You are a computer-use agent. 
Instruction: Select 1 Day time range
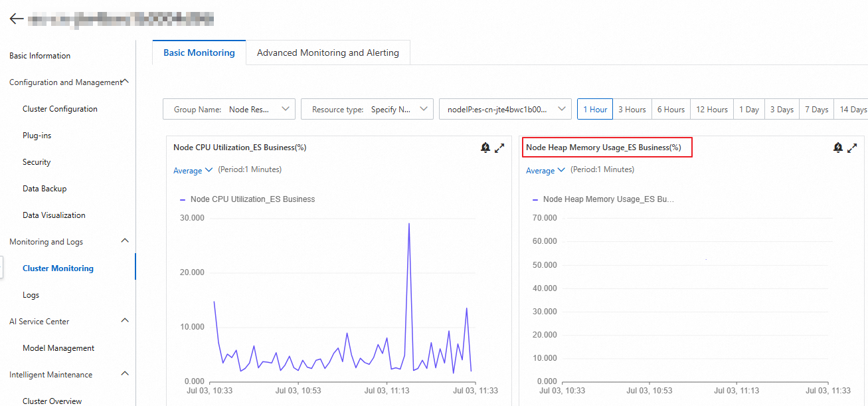click(x=749, y=110)
